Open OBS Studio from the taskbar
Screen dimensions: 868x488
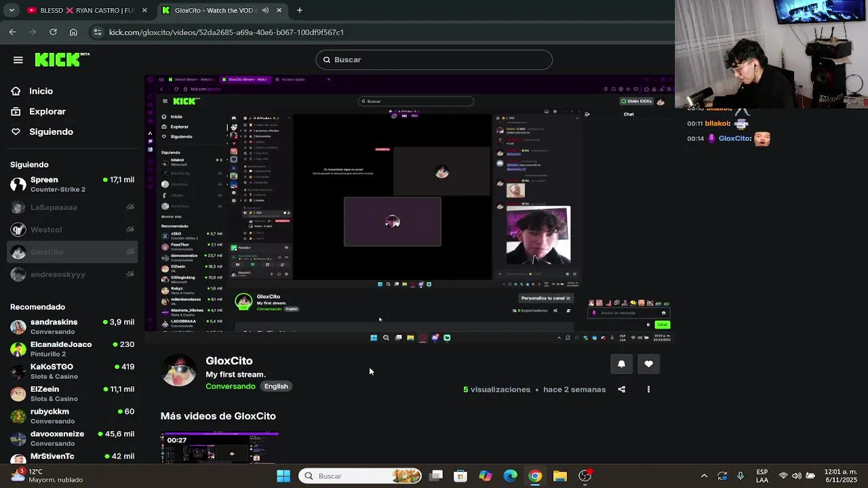tap(585, 476)
